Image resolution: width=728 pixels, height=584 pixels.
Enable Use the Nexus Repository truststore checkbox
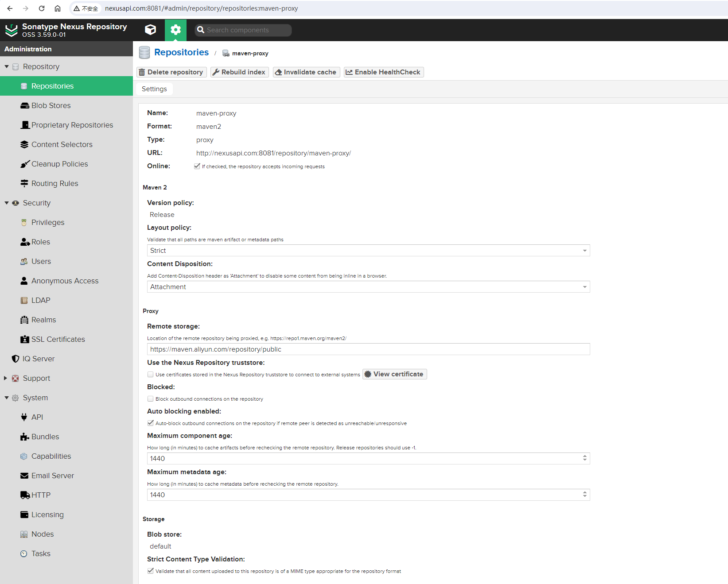pos(151,374)
